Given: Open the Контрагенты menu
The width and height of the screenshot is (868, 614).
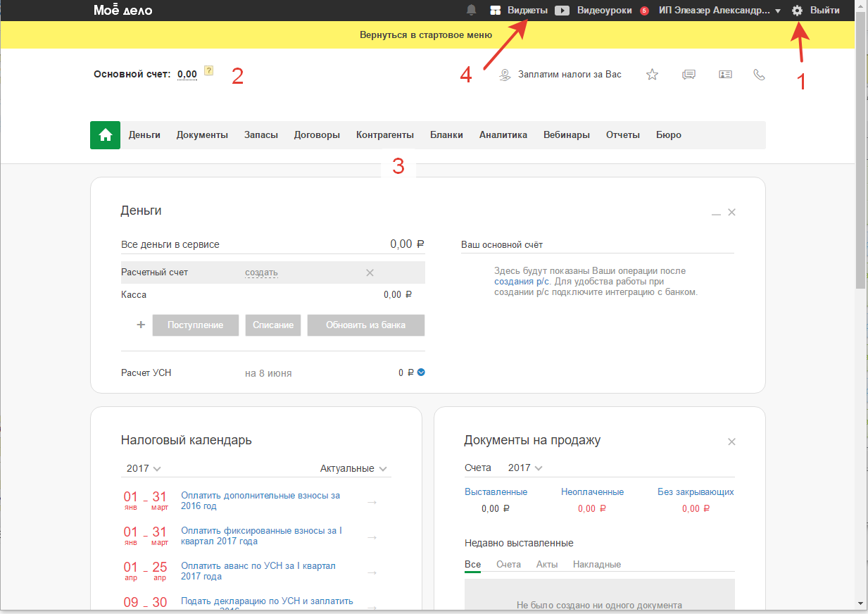Looking at the screenshot, I should click(384, 135).
